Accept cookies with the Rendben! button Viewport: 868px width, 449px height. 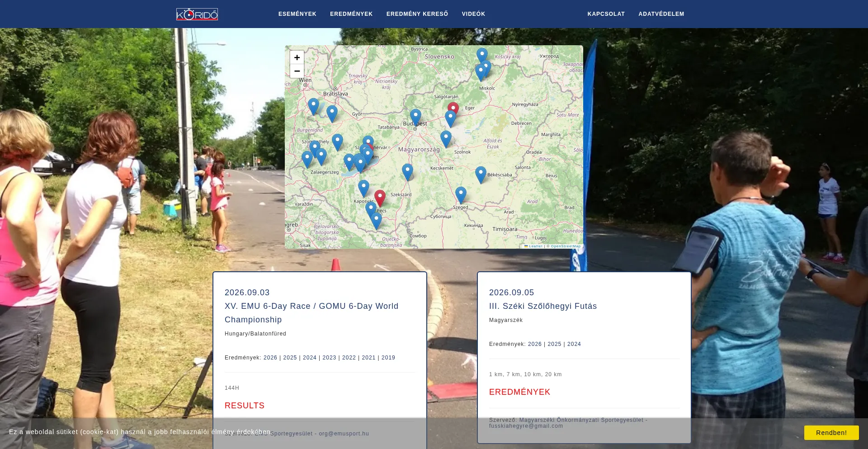[x=831, y=433]
